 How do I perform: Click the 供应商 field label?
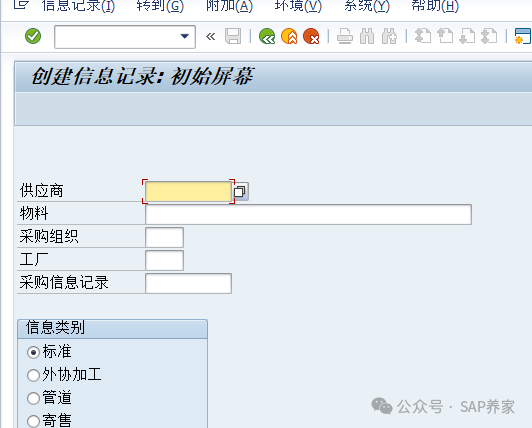point(41,191)
